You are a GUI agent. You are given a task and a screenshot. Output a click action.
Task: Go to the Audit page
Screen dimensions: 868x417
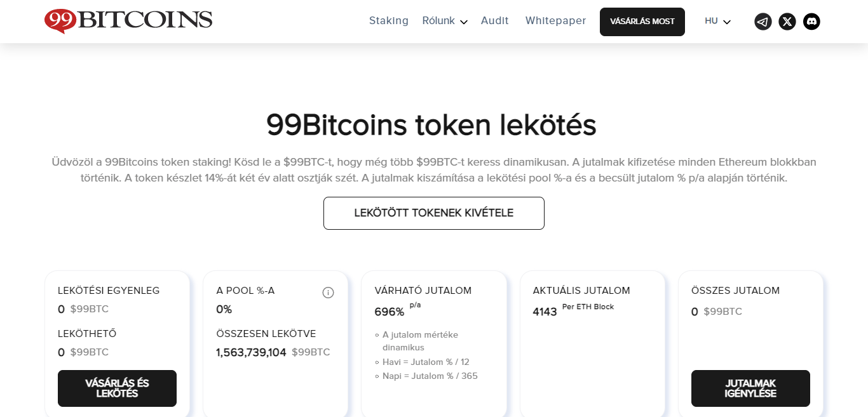tap(494, 21)
